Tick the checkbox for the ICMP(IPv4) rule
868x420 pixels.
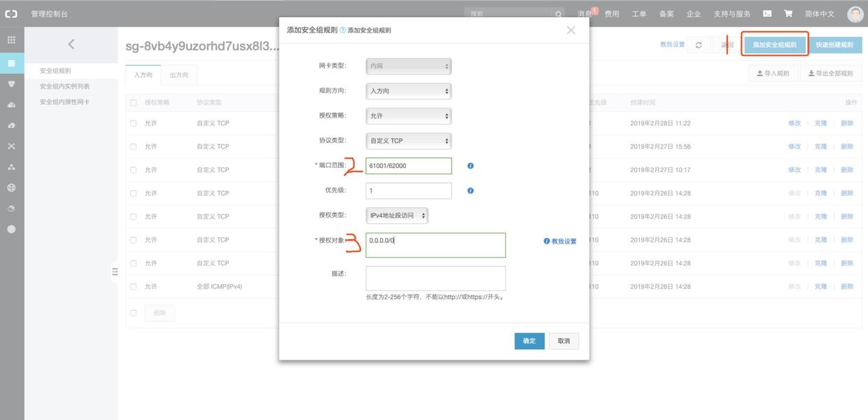coord(133,286)
